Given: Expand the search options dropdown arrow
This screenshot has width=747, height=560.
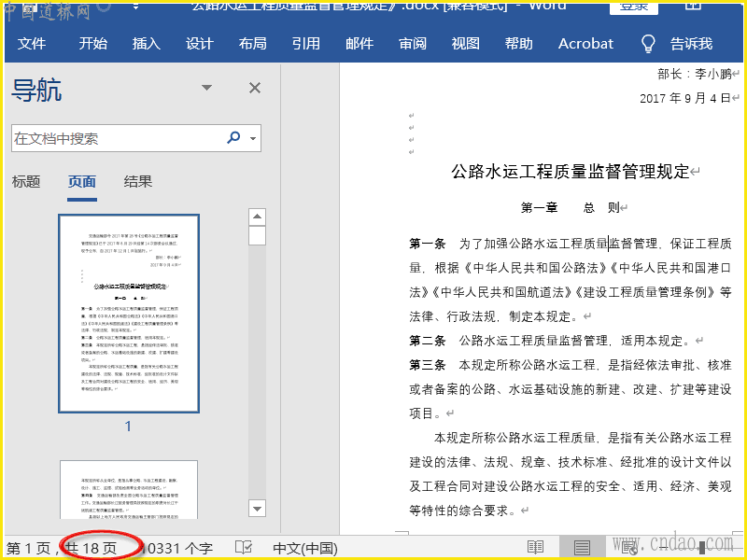Looking at the screenshot, I should pyautogui.click(x=253, y=138).
